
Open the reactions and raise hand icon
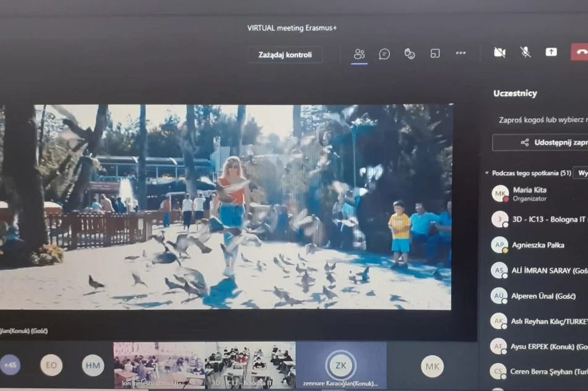point(410,54)
